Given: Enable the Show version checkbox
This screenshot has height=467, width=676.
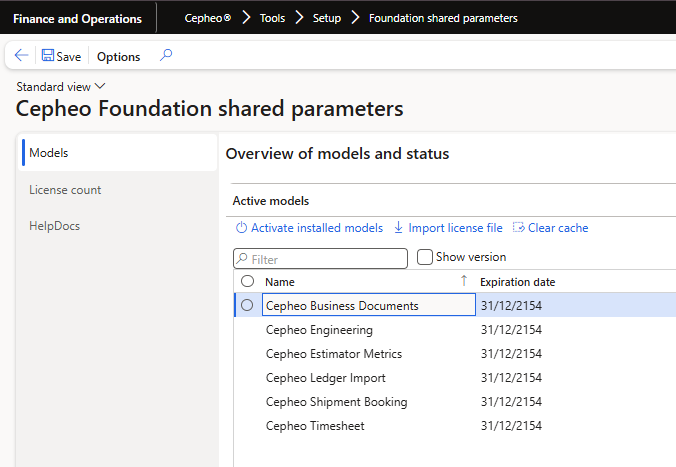Looking at the screenshot, I should (425, 257).
